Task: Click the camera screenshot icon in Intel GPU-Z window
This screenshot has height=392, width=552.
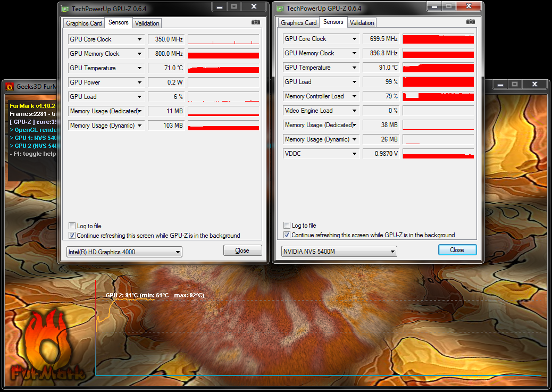Action: pyautogui.click(x=256, y=22)
